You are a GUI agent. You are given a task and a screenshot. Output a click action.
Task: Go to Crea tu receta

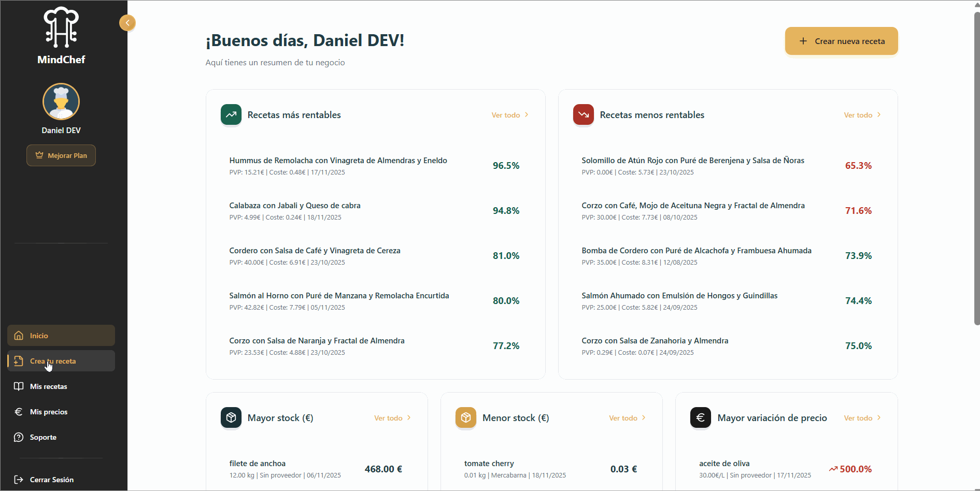tap(61, 361)
